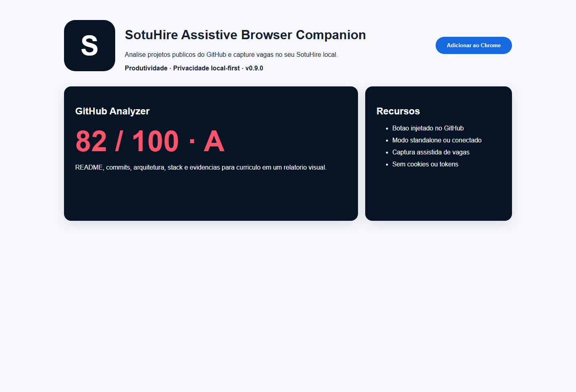Click the Adicionar ao Chrome button

[x=474, y=45]
